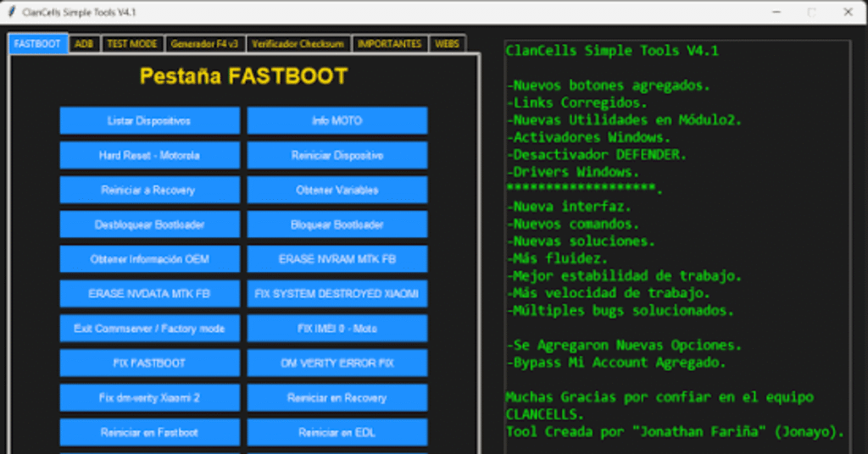Click Fix dm-verity Xiaomi 2
This screenshot has width=868, height=454.
click(149, 397)
